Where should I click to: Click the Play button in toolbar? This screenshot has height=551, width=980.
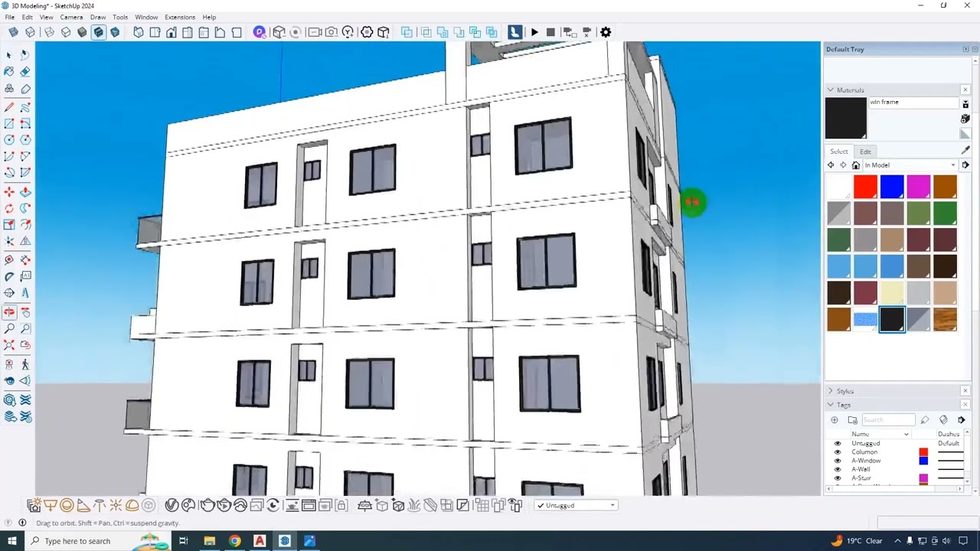(x=534, y=32)
